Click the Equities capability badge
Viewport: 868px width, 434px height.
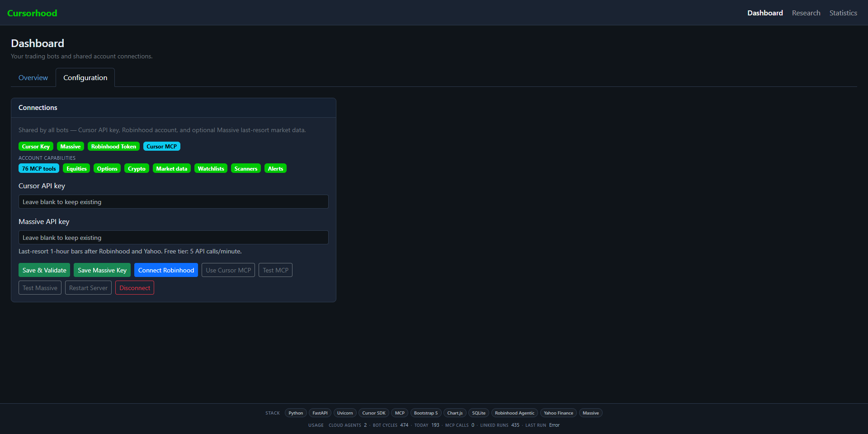[x=76, y=168]
